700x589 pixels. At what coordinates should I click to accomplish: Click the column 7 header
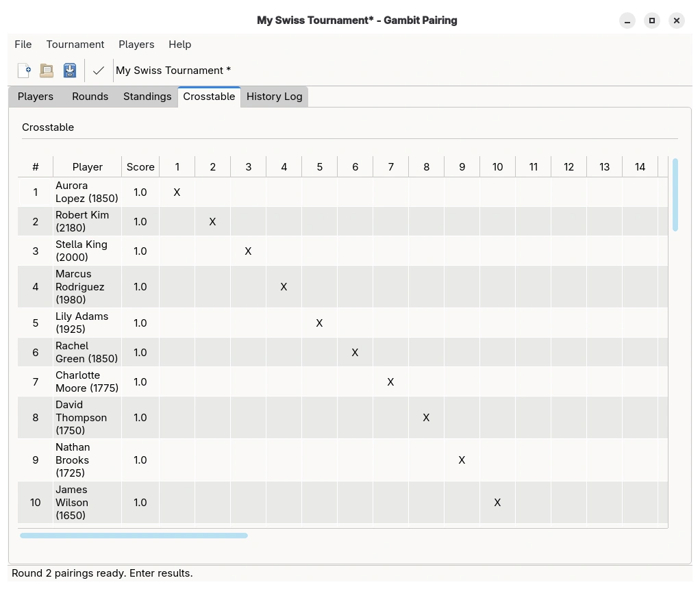(x=390, y=167)
